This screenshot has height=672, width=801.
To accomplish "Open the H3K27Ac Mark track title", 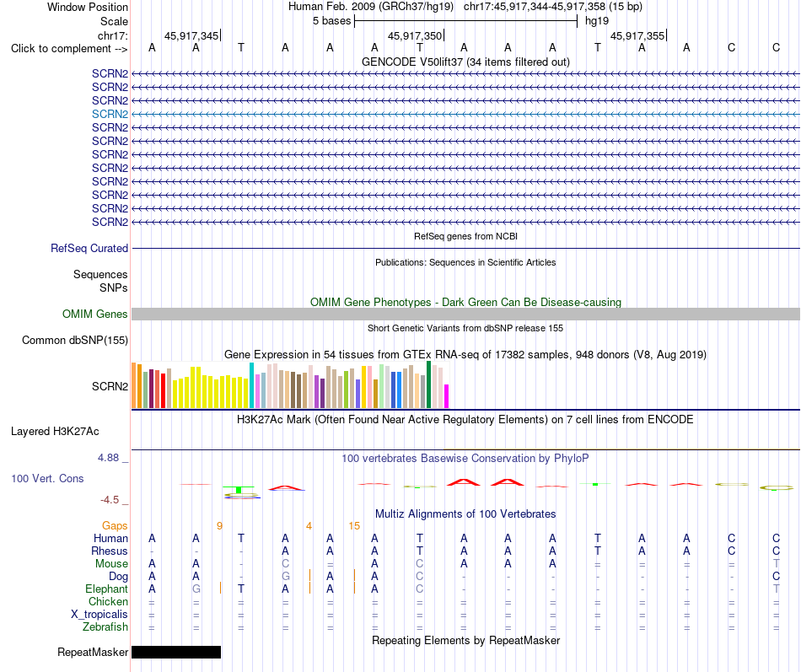I will click(465, 420).
